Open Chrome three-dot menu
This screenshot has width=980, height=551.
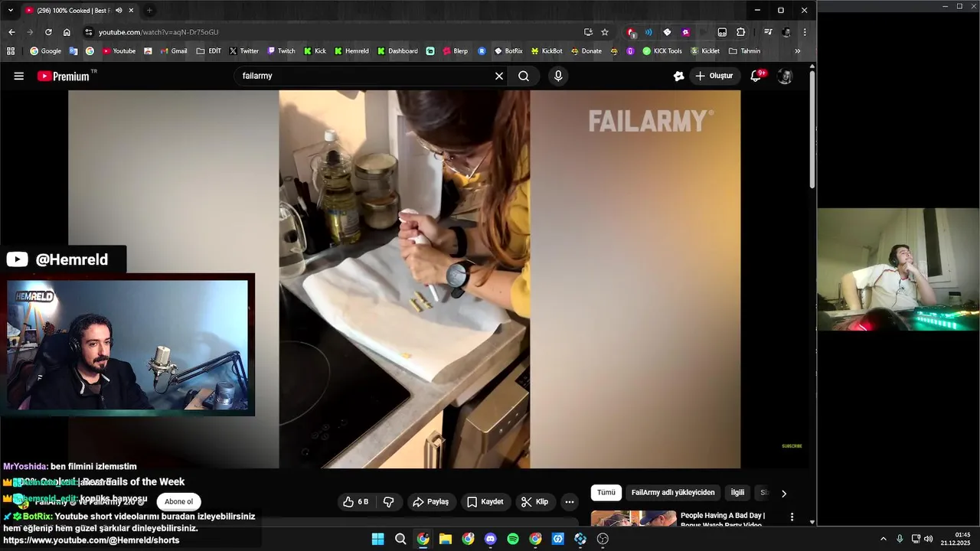[x=805, y=32]
